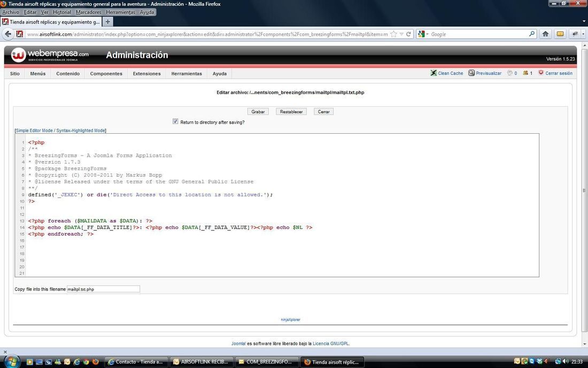Click the webempresa logo
The width and height of the screenshot is (588, 368).
[x=50, y=55]
